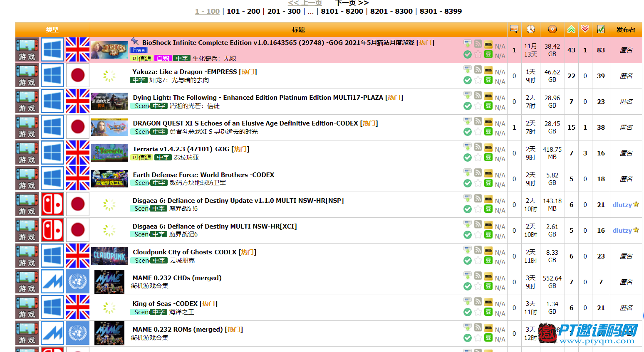Click the Nintendo Switch icon in Disgaea 6 NSP row
The height and width of the screenshot is (352, 644).
point(52,204)
